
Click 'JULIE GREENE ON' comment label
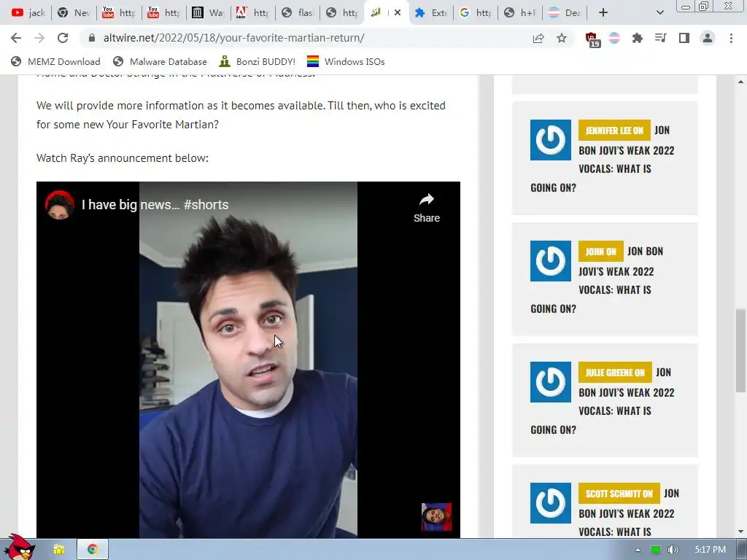pyautogui.click(x=615, y=373)
